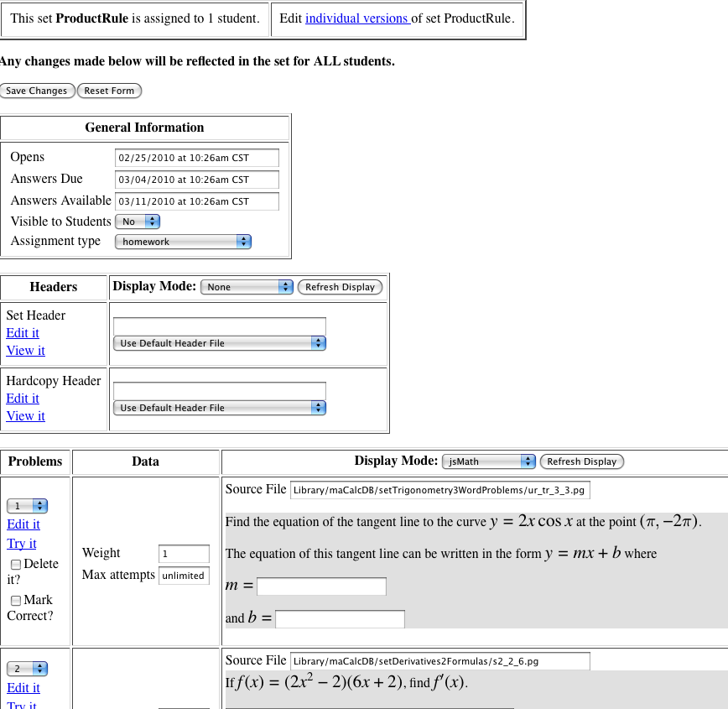Click View it under Hardcopy Header
The width and height of the screenshot is (728, 709).
[x=25, y=416]
